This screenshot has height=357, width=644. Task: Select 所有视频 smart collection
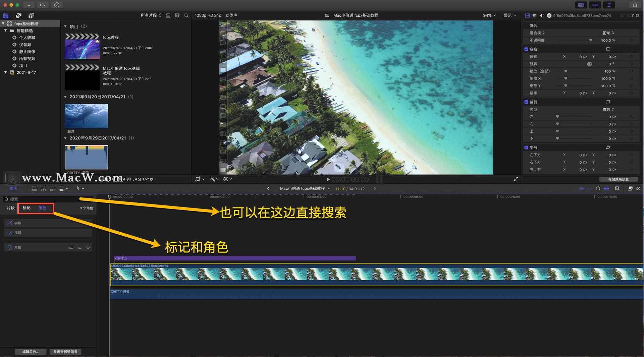click(x=27, y=59)
